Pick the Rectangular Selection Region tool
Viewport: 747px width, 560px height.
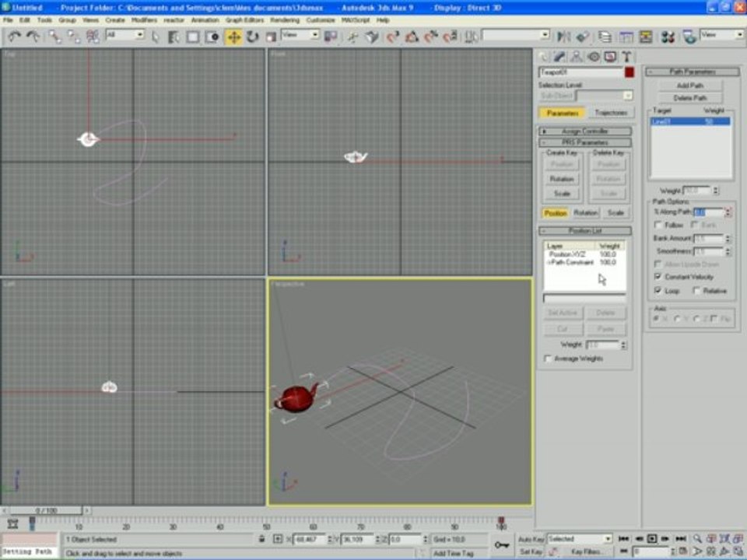pos(193,37)
